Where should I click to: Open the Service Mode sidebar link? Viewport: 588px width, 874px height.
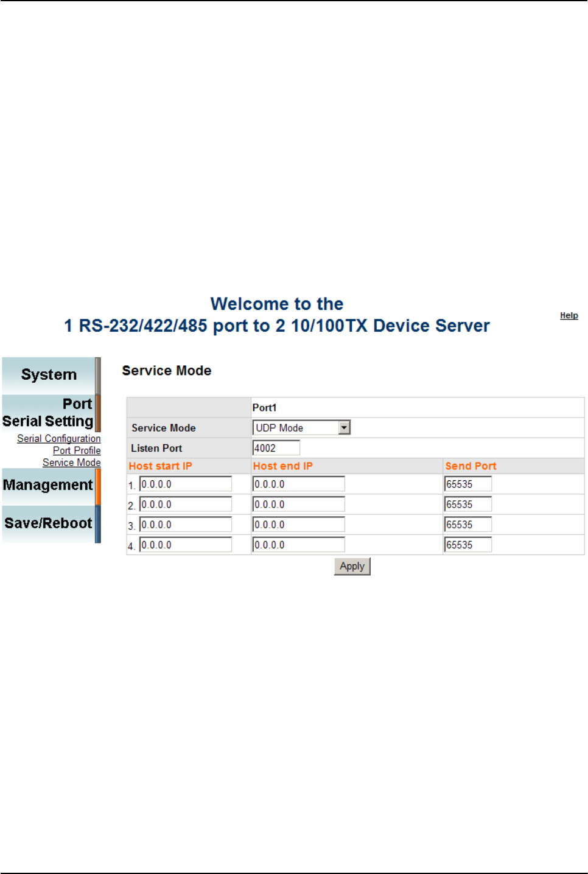(x=72, y=463)
